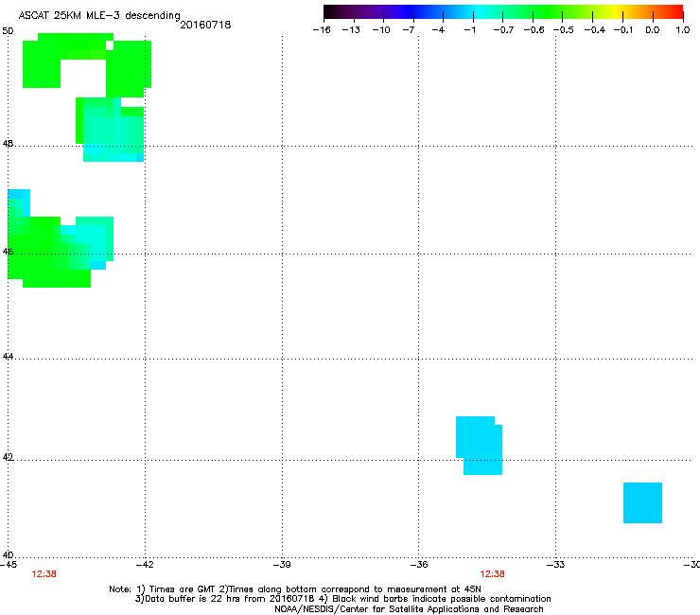700x615 pixels.
Task: Select the longitude label -42
Action: pyautogui.click(x=145, y=565)
